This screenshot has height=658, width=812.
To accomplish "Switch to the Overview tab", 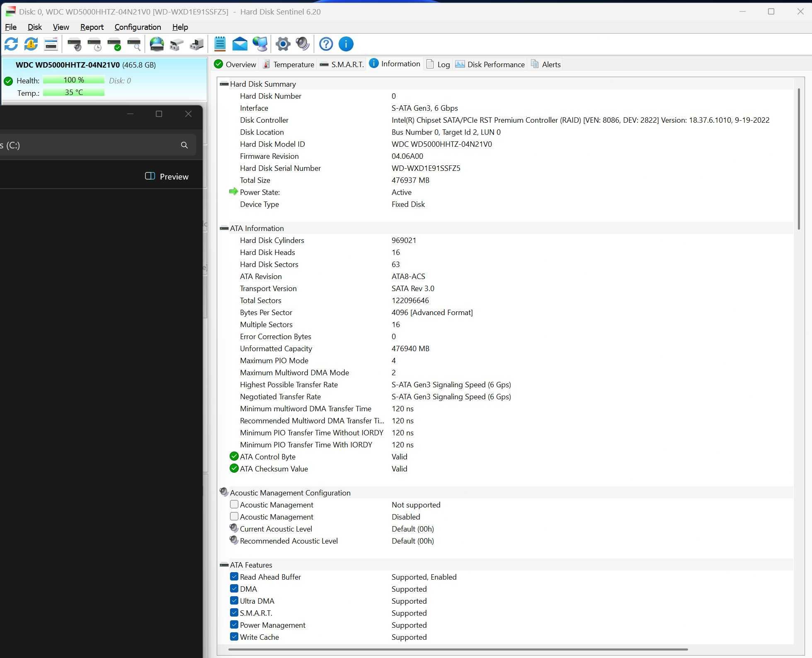I will pyautogui.click(x=235, y=64).
